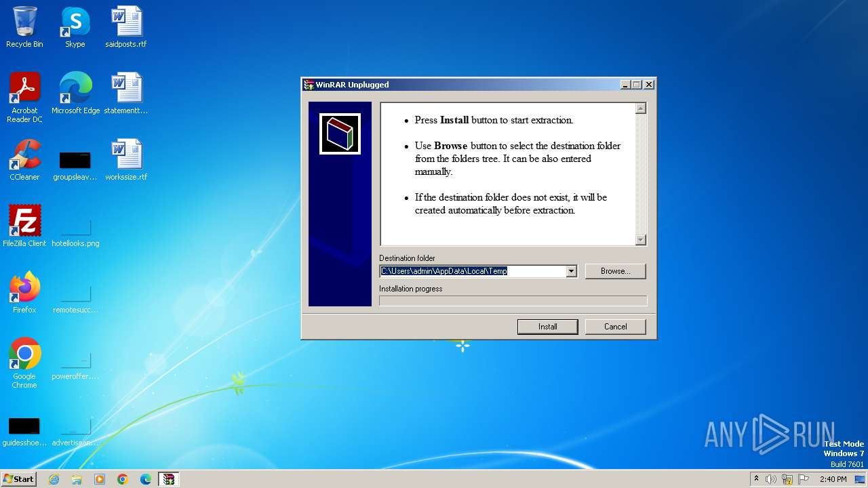Click the instructions scroll up arrow
This screenshot has height=488, width=868.
(641, 108)
